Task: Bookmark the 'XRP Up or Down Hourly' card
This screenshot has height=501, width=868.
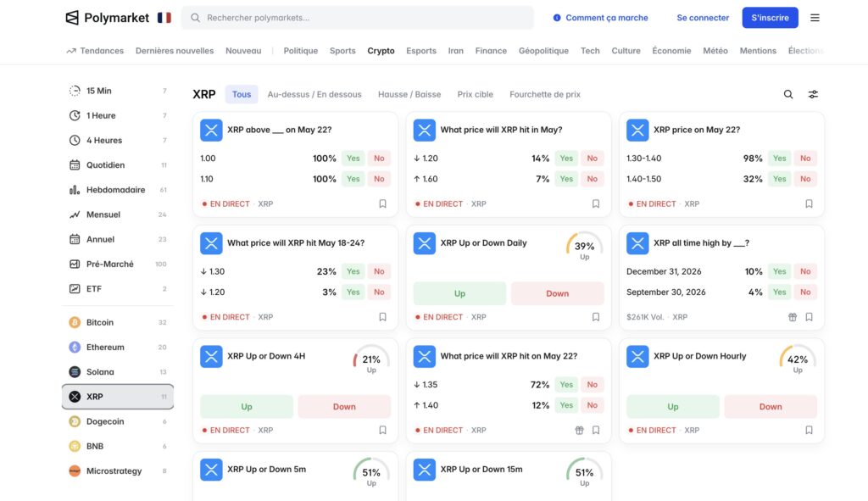Action: coord(809,430)
